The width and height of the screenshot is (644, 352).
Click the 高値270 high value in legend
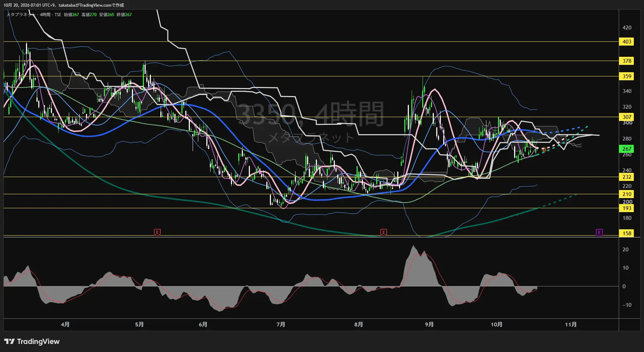tap(89, 15)
